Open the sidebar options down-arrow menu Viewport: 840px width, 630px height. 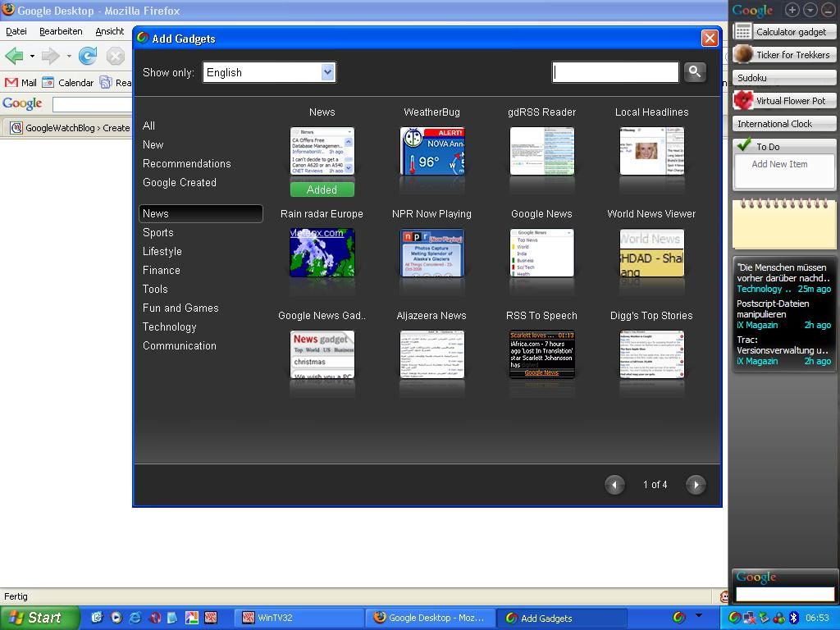810,10
